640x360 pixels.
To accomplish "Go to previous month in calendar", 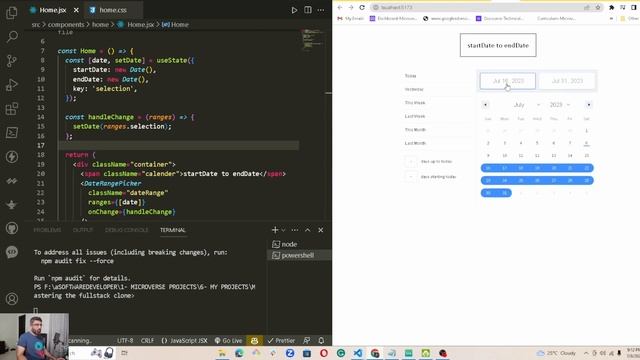I will (485, 105).
